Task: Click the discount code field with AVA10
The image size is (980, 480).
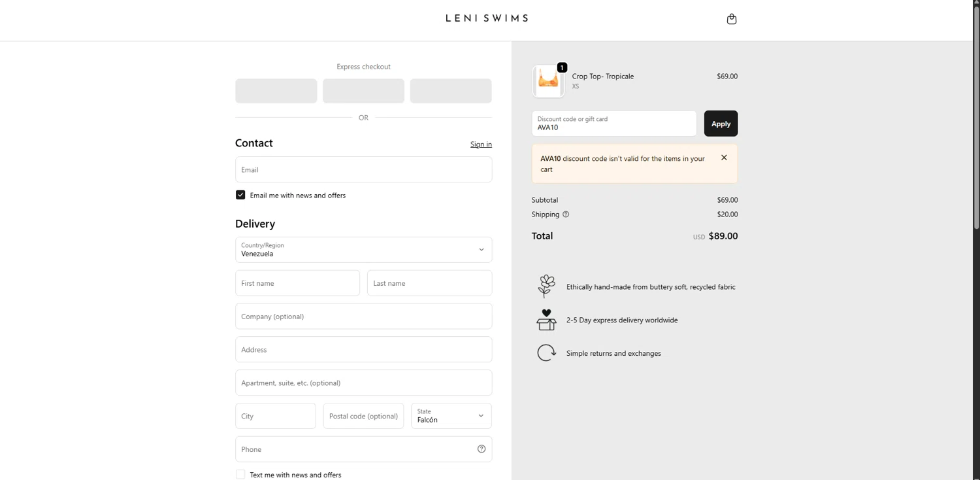Action: click(x=614, y=124)
